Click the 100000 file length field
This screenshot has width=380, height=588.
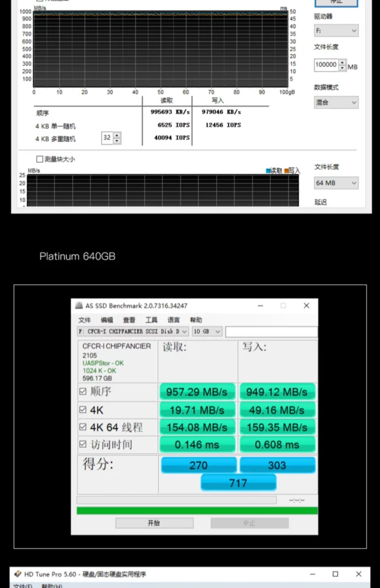point(326,64)
